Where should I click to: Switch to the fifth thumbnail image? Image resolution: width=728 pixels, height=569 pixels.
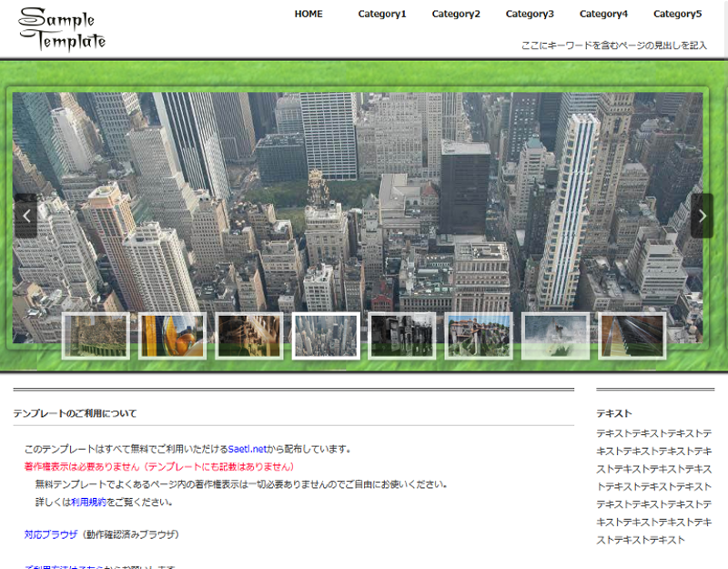tap(402, 336)
